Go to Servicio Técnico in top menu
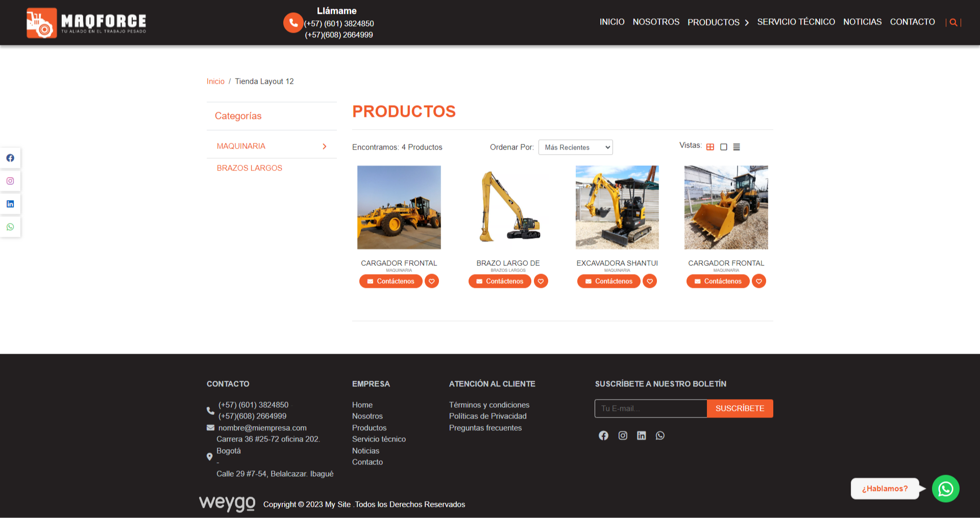 [796, 22]
